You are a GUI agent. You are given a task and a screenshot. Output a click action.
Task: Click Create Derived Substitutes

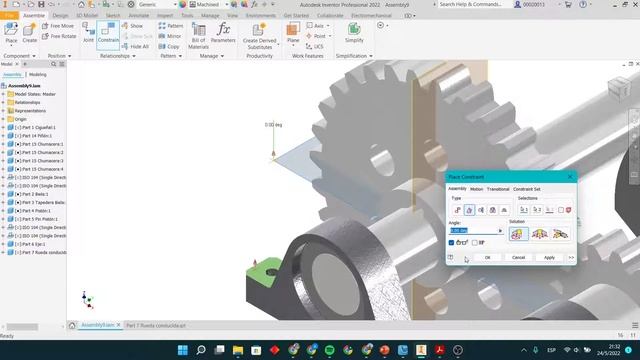tap(260, 36)
